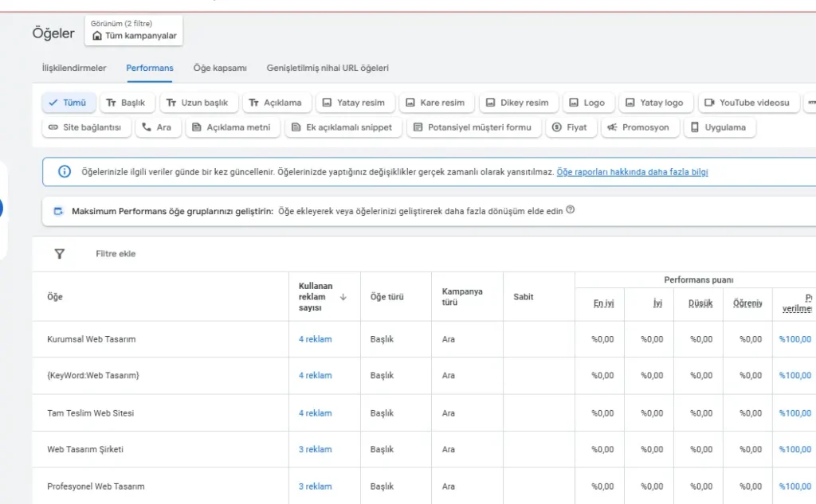Select the YouTube videosu asset filter chip

pyautogui.click(x=747, y=103)
